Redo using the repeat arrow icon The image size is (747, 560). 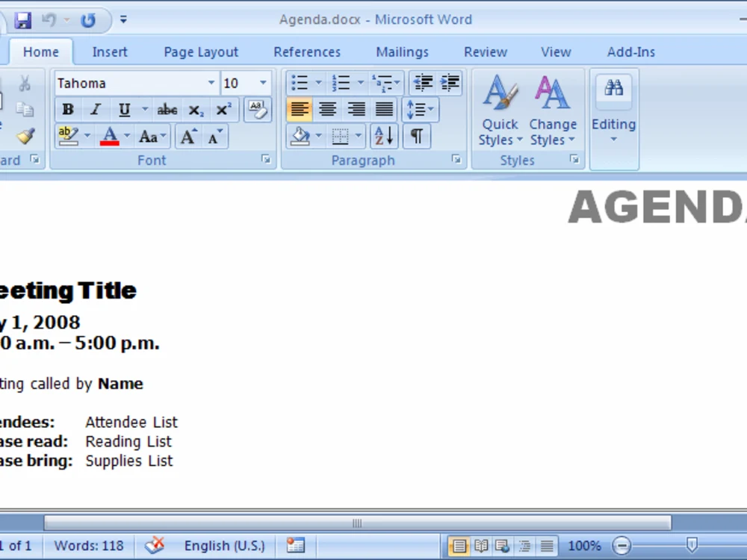(87, 20)
